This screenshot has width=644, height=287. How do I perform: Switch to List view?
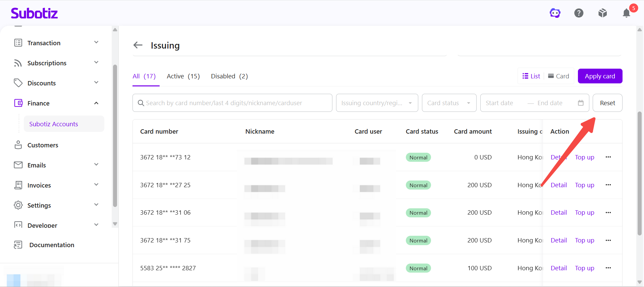point(531,76)
